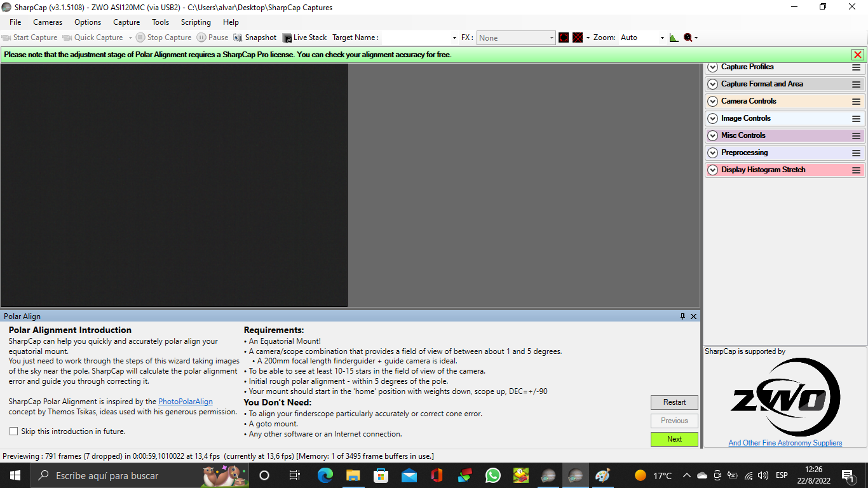Open the green image histogram icon

pos(674,37)
